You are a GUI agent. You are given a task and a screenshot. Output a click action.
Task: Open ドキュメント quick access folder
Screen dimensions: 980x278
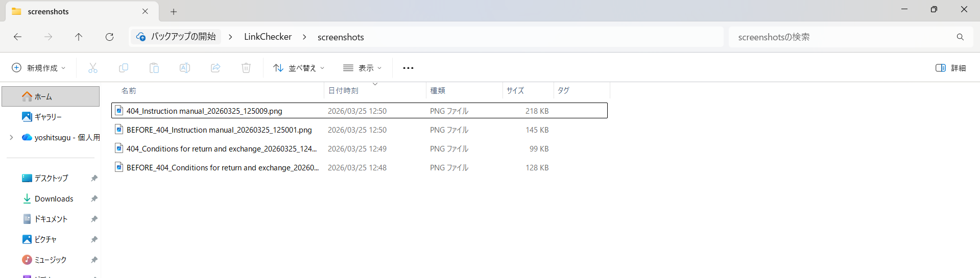click(x=45, y=219)
